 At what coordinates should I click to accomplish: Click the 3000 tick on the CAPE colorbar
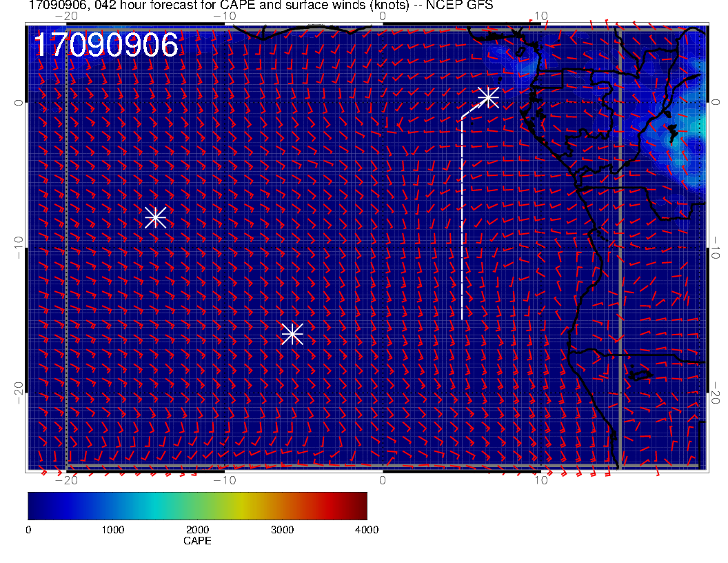(x=282, y=530)
